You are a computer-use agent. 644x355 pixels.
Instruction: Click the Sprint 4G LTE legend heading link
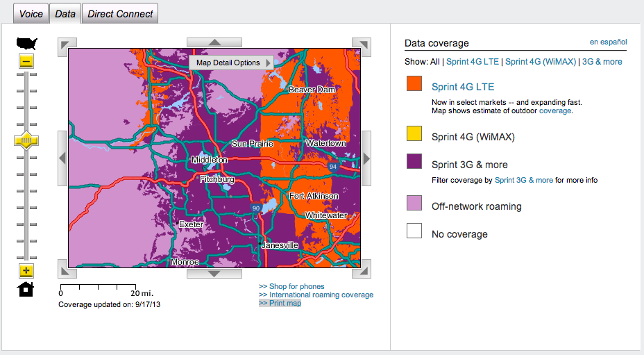click(x=463, y=87)
